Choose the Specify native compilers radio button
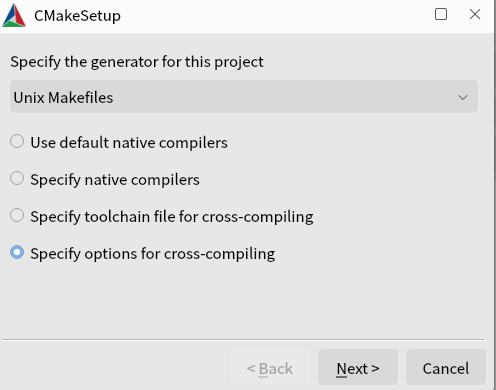 click(x=17, y=178)
